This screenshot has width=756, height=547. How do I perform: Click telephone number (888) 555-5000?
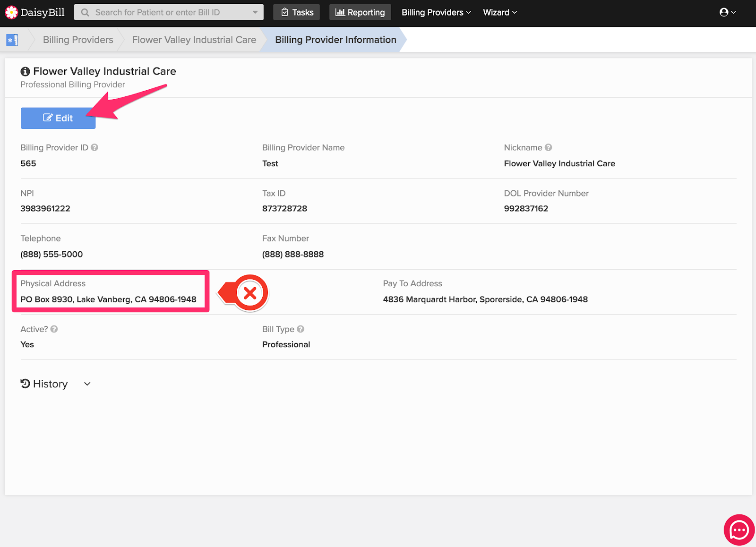[x=52, y=254]
